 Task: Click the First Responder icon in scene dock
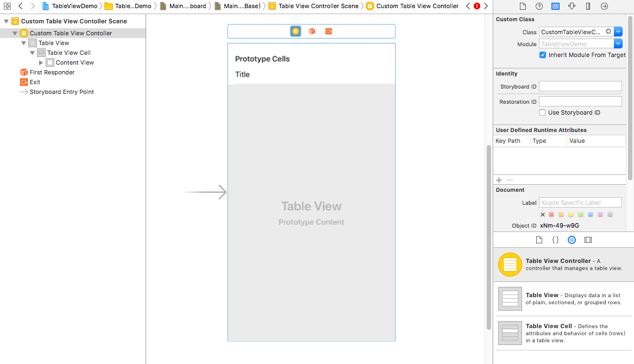pyautogui.click(x=312, y=32)
